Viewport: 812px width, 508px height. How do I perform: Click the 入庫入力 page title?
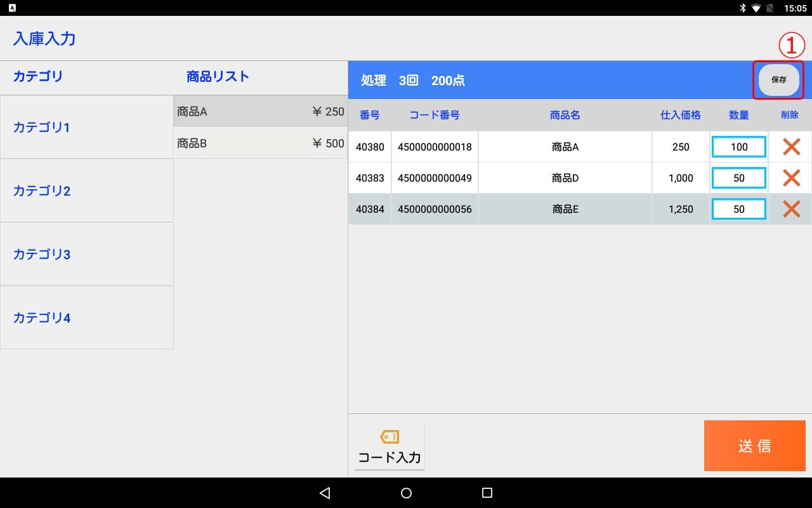pos(44,39)
